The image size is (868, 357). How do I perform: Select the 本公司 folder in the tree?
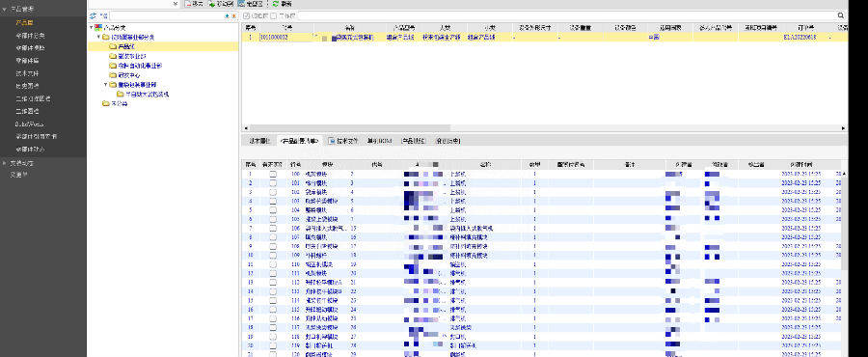[x=120, y=103]
